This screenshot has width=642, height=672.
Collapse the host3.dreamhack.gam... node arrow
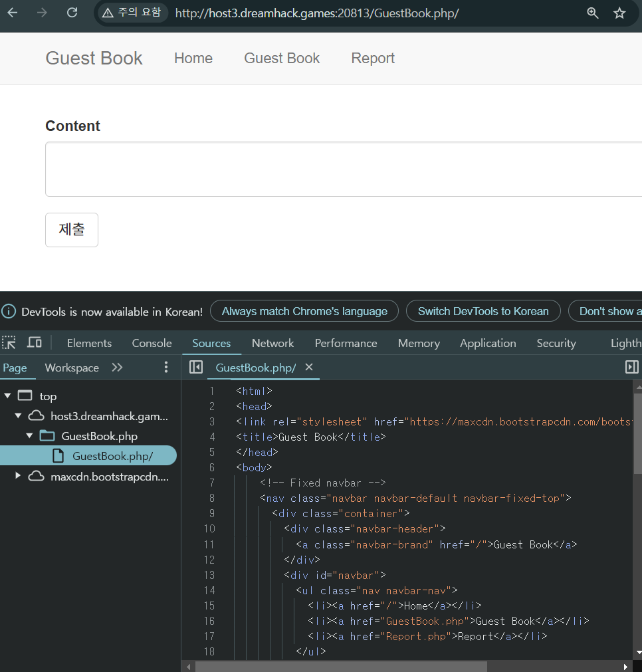point(18,415)
